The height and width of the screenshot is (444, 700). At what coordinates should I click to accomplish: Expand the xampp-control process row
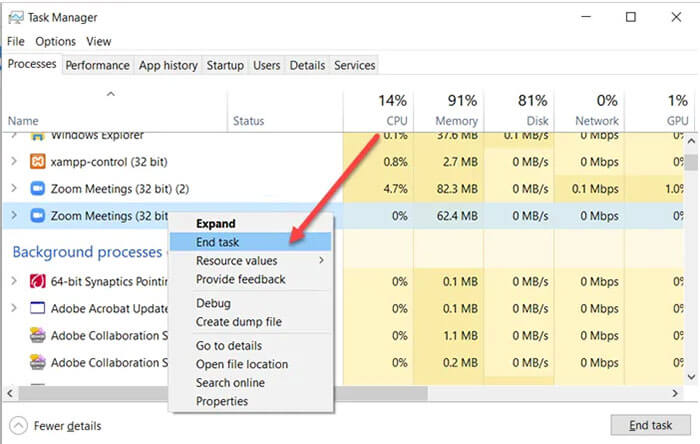tap(14, 161)
